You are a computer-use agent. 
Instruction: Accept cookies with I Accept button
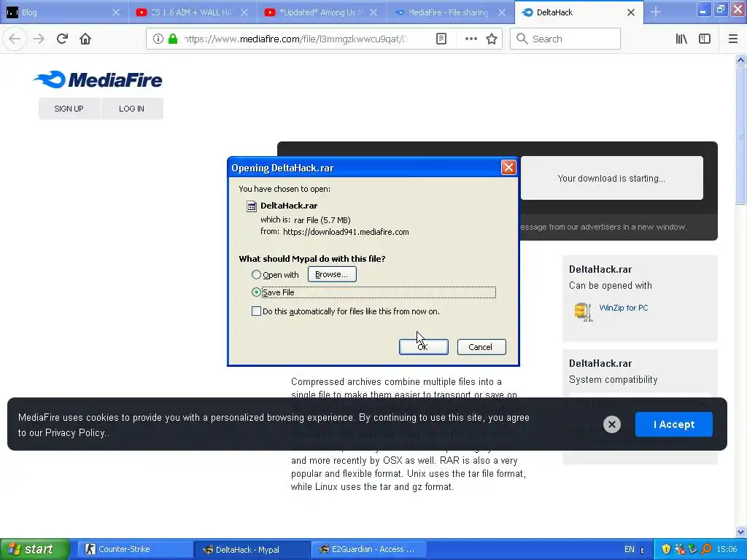(673, 424)
